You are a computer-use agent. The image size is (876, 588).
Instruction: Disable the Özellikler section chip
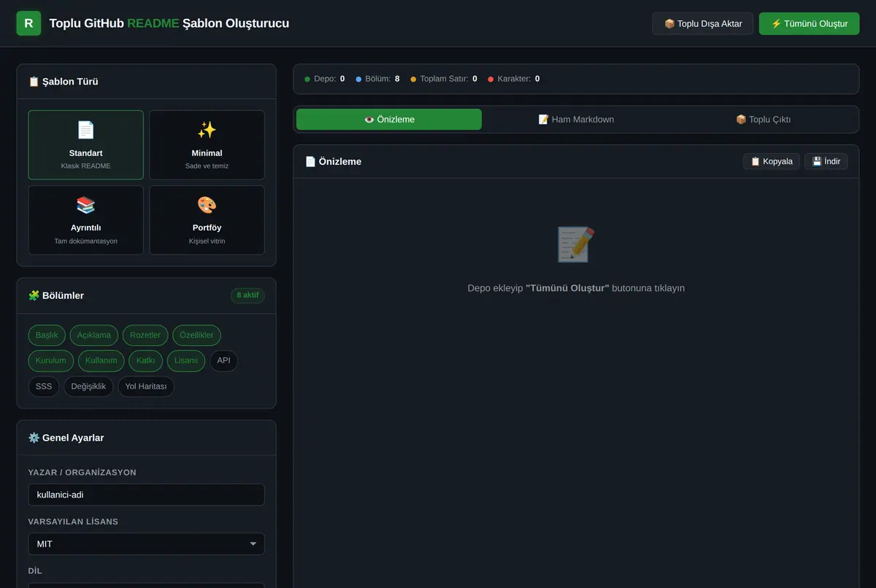point(196,335)
